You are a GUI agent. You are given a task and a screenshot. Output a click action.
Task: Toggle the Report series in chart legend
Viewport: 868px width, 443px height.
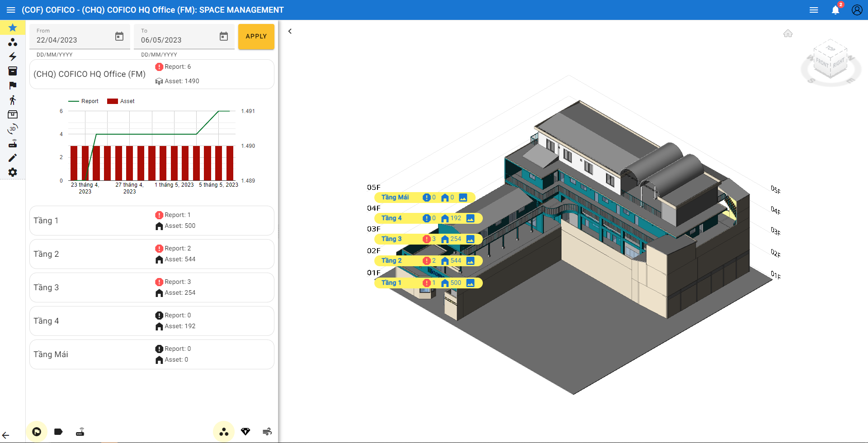(x=83, y=101)
